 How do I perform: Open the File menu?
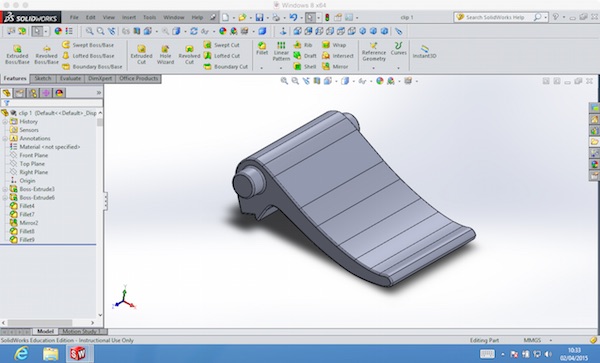74,17
